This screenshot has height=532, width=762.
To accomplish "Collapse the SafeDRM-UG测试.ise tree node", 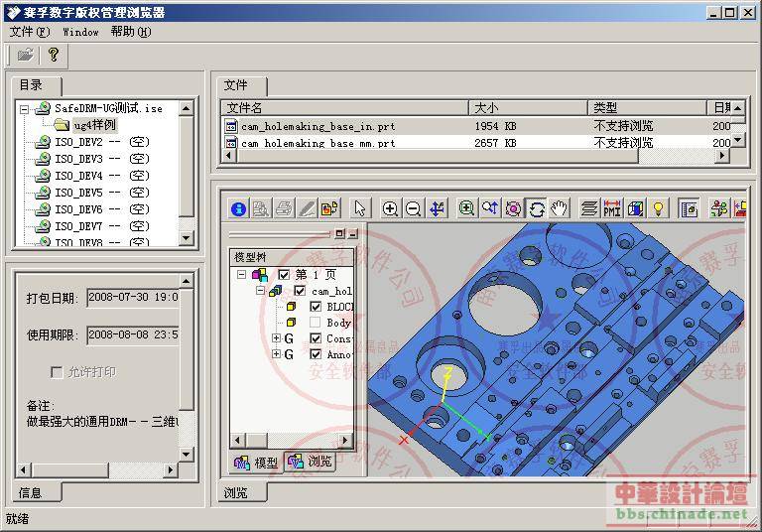I will [24, 109].
